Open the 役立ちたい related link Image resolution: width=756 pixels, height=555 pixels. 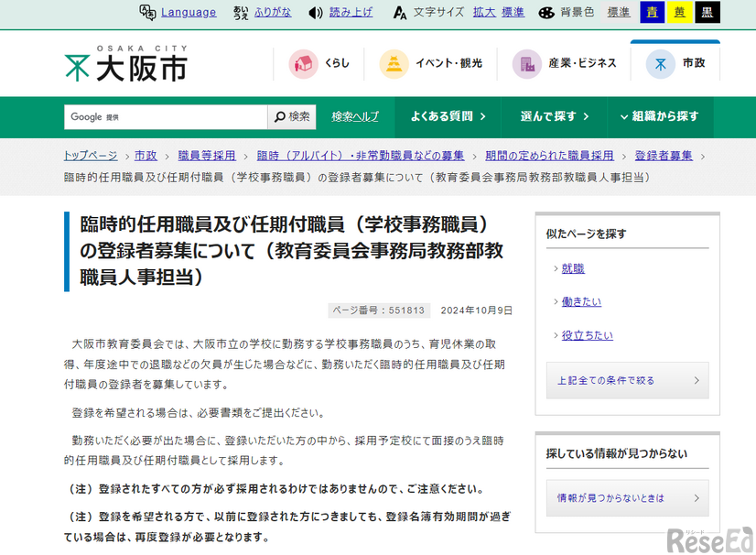(588, 335)
